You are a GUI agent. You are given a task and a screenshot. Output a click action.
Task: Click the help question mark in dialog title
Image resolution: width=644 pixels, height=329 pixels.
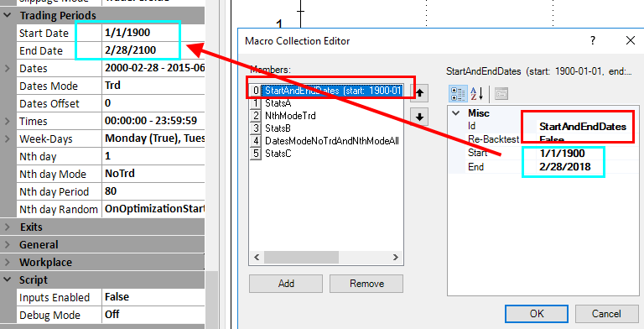pos(593,40)
